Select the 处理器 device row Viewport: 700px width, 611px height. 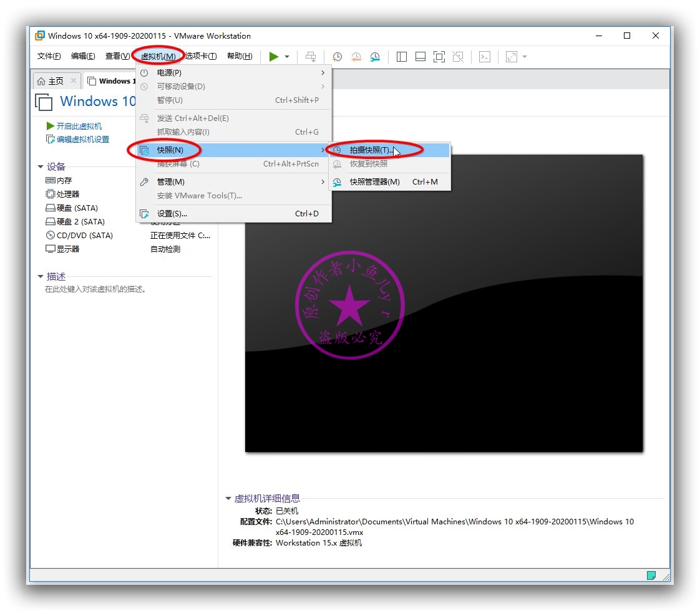(x=62, y=195)
